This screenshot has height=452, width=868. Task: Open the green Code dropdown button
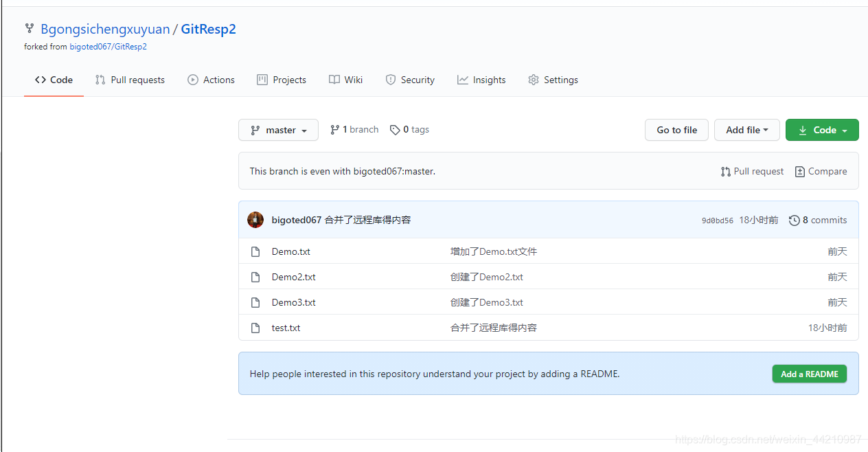click(x=822, y=130)
